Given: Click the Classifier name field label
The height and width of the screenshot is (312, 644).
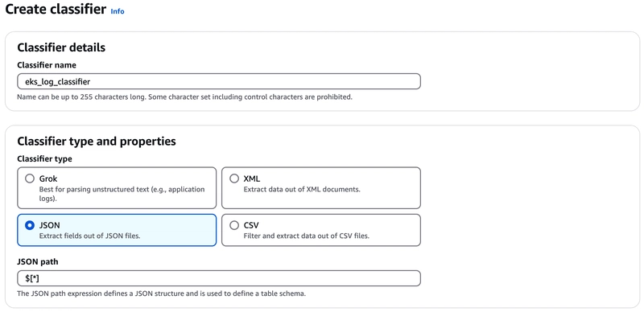Looking at the screenshot, I should point(47,65).
